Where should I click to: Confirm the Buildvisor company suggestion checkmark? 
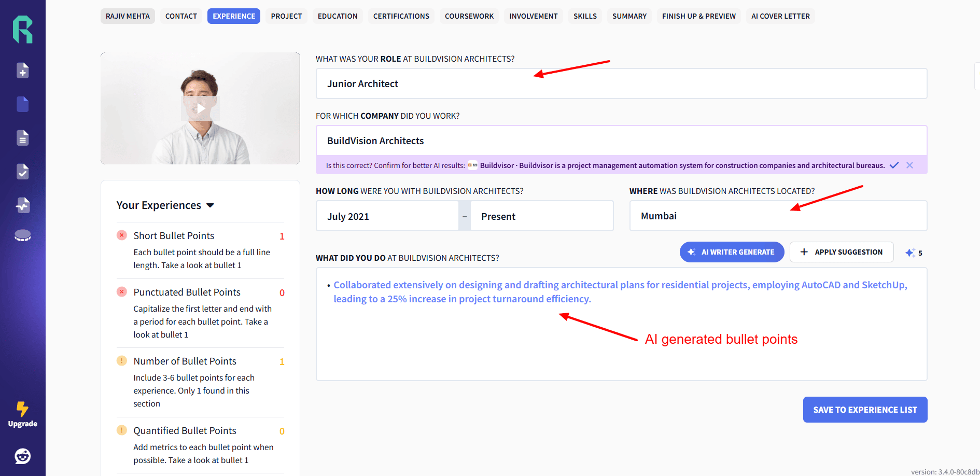tap(894, 165)
